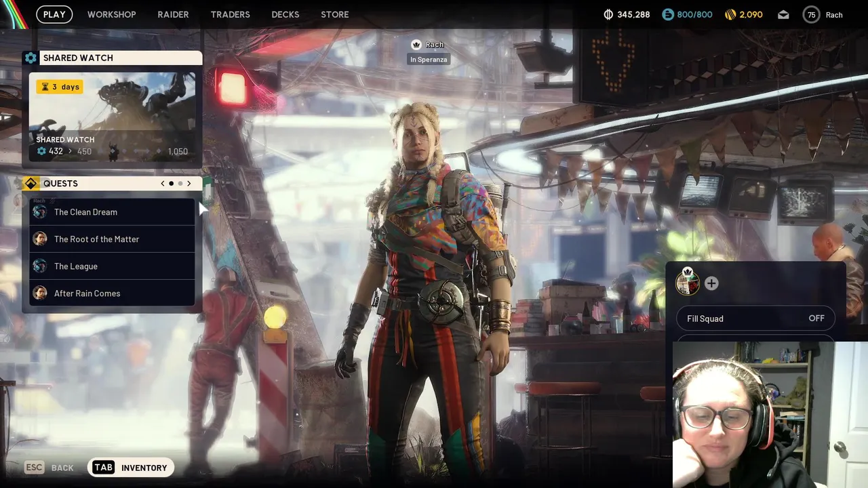The width and height of the screenshot is (868, 488).
Task: Open the mail inbox icon
Action: pos(783,14)
